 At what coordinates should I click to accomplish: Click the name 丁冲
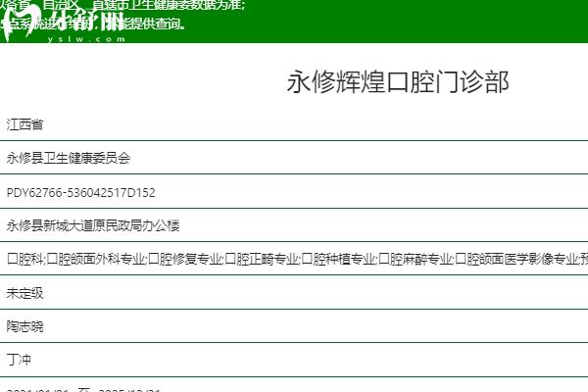(x=19, y=360)
